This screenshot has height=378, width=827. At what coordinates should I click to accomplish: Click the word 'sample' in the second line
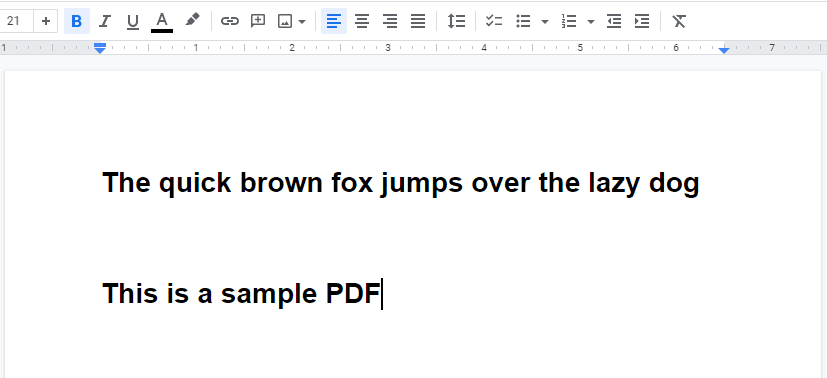[x=269, y=294]
